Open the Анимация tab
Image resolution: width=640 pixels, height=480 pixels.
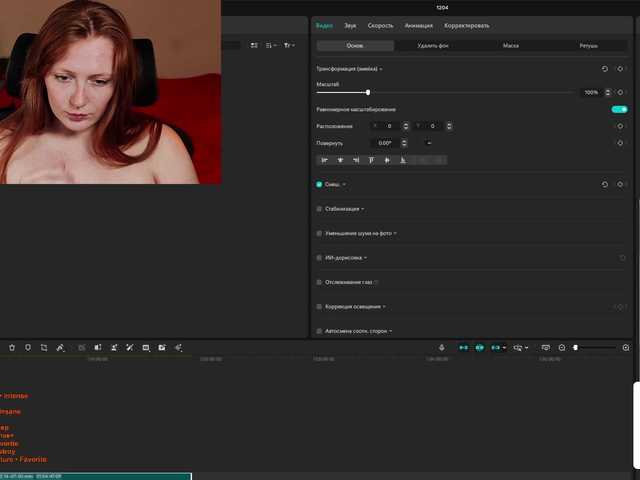click(x=418, y=25)
